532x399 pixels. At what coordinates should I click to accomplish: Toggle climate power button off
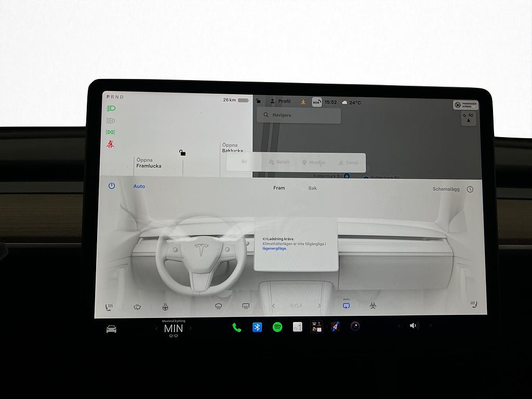click(x=112, y=185)
